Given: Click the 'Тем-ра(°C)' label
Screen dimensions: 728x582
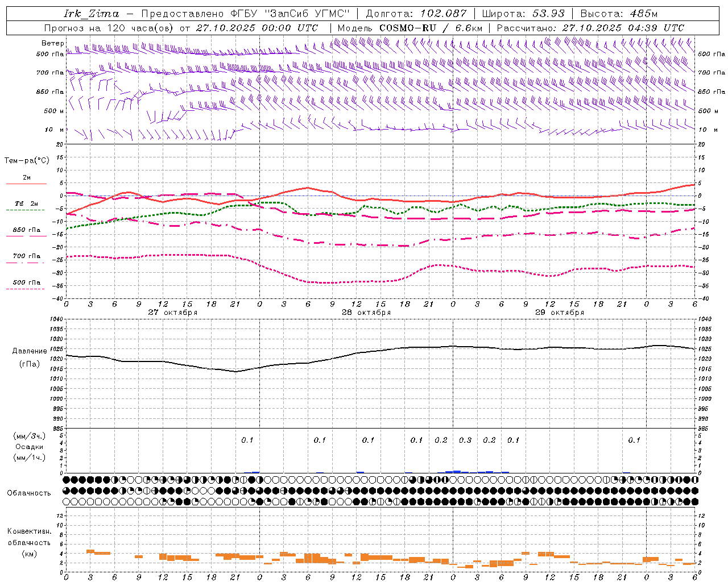Looking at the screenshot, I should (x=27, y=161).
